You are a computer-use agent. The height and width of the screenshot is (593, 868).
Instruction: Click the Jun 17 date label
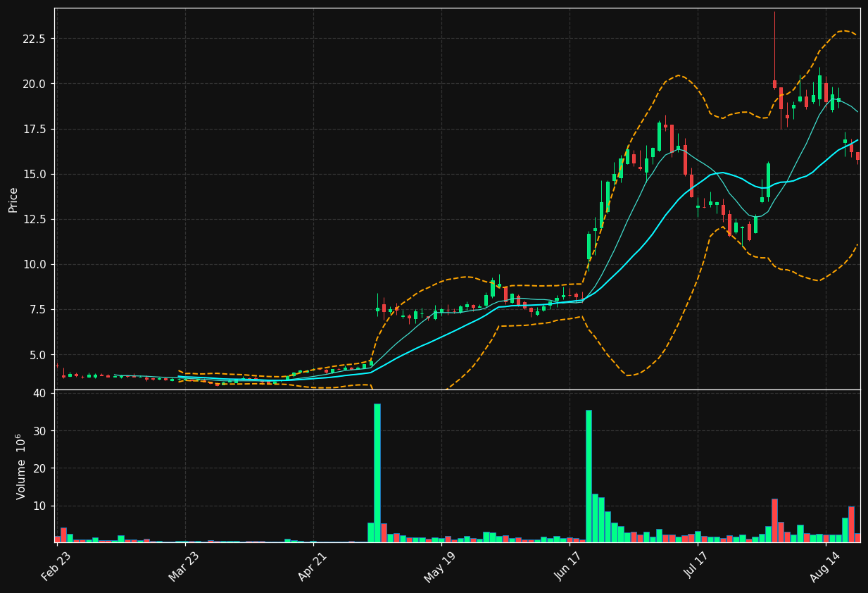point(569,566)
